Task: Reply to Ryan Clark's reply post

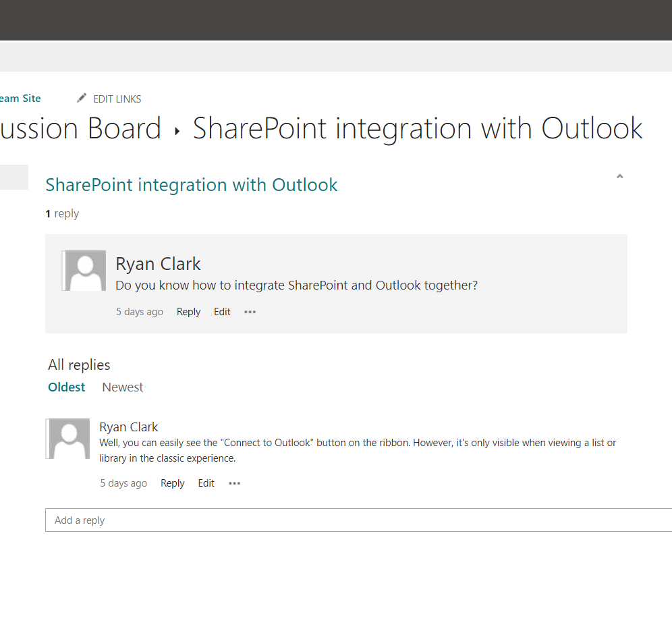Action: pos(172,483)
